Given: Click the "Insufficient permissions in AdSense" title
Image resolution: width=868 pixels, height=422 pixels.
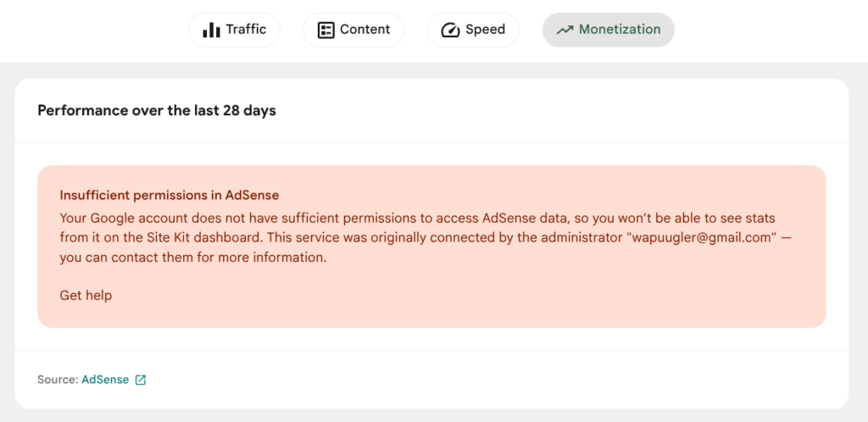Looking at the screenshot, I should (x=170, y=196).
